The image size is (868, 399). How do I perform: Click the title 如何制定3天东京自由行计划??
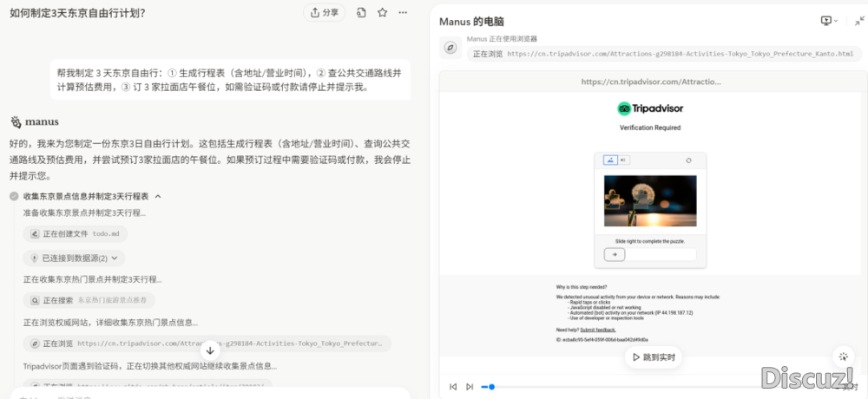pyautogui.click(x=77, y=13)
